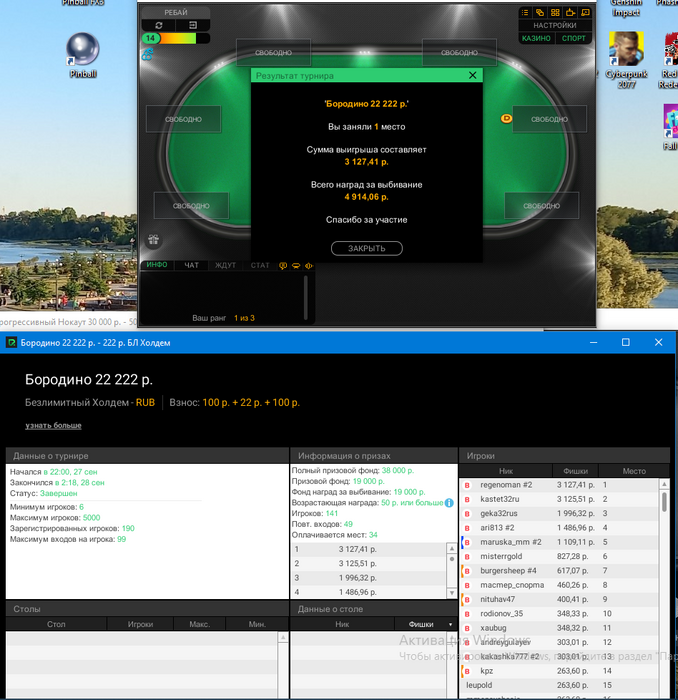Open НАСТРОЙКИ settings
678x700 pixels.
pyautogui.click(x=555, y=25)
